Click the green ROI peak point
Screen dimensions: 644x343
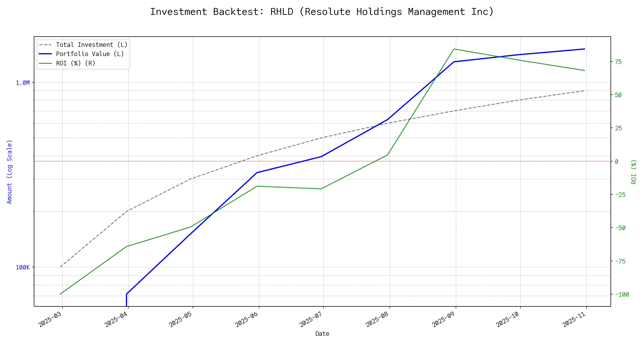[454, 49]
